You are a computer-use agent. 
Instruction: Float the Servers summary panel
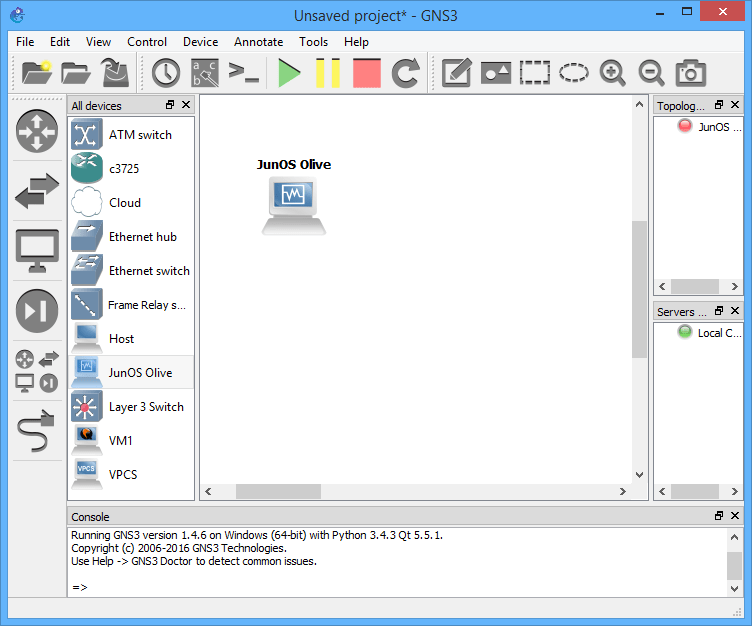(718, 311)
